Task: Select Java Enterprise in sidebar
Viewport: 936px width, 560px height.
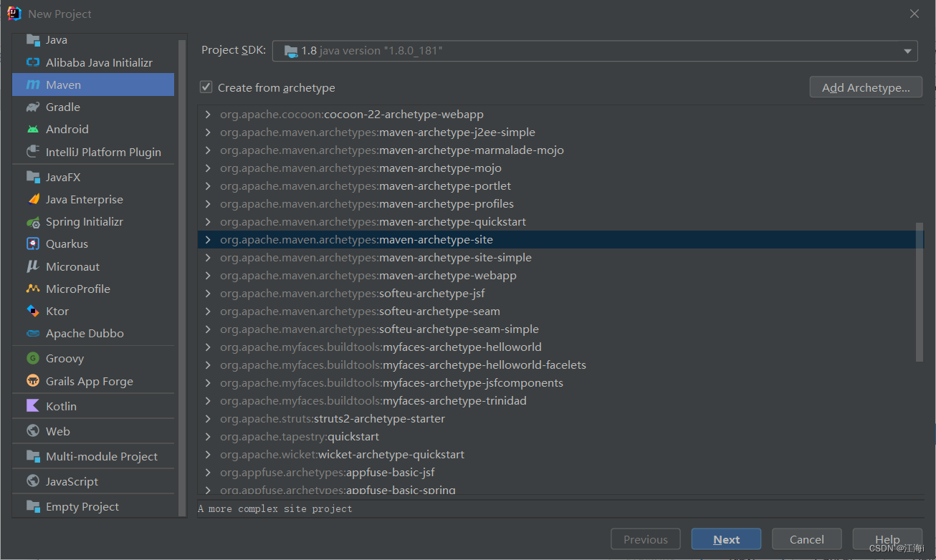Action: pos(93,199)
